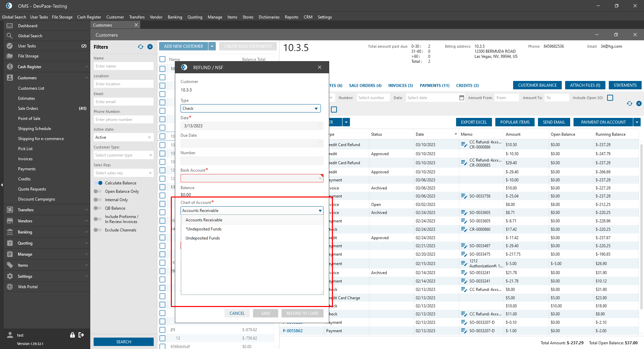Toggle the Calculate Balance switch
The height and width of the screenshot is (349, 644).
point(98,183)
